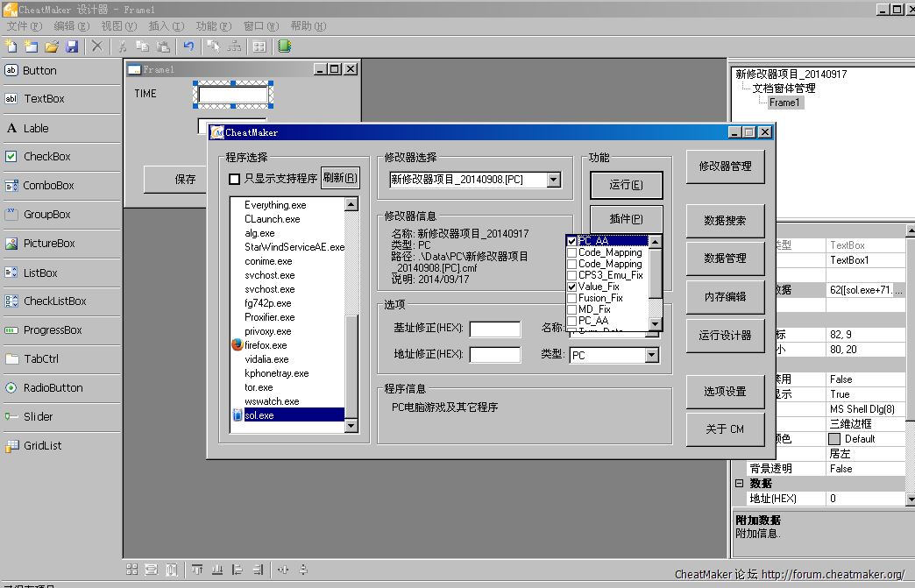This screenshot has width=915, height=588.
Task: Click the 基址修正(HEX) input field
Action: pyautogui.click(x=494, y=329)
